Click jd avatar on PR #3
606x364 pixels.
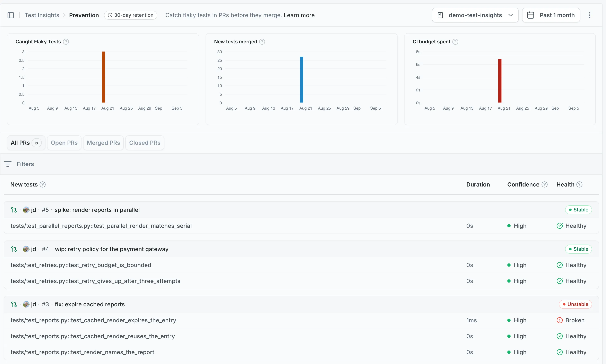(x=26, y=304)
